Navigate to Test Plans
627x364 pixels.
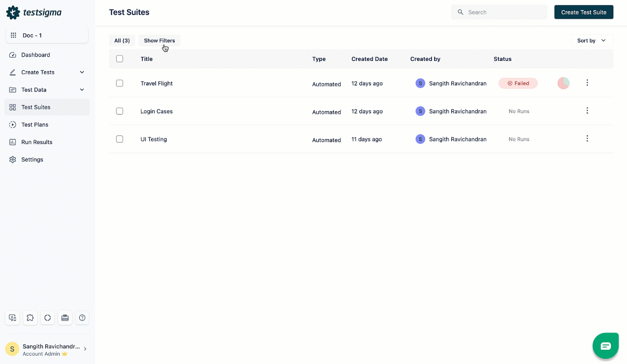coord(47,124)
